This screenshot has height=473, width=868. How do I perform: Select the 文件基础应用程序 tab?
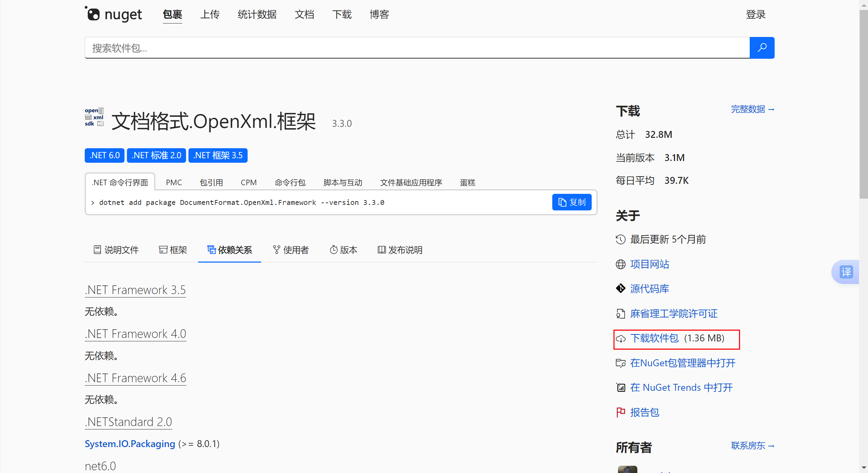click(411, 182)
